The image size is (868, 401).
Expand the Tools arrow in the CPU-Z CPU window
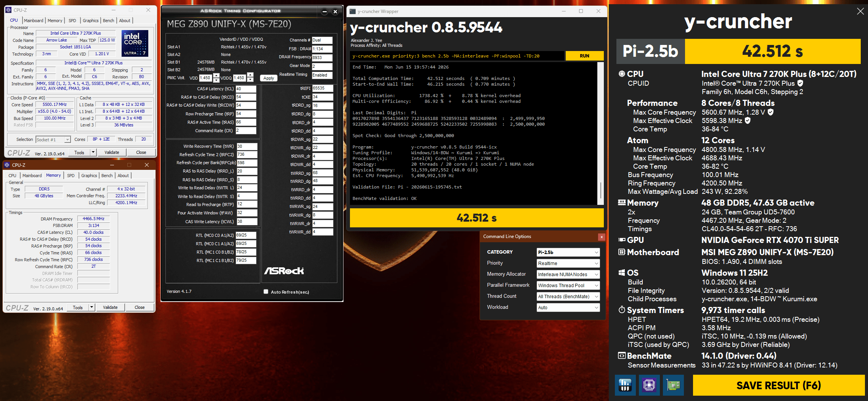pyautogui.click(x=93, y=152)
